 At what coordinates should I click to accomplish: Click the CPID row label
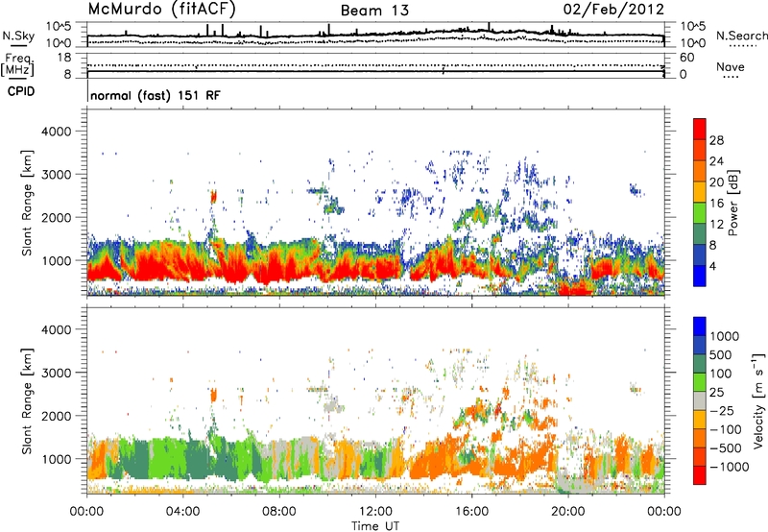tap(21, 91)
